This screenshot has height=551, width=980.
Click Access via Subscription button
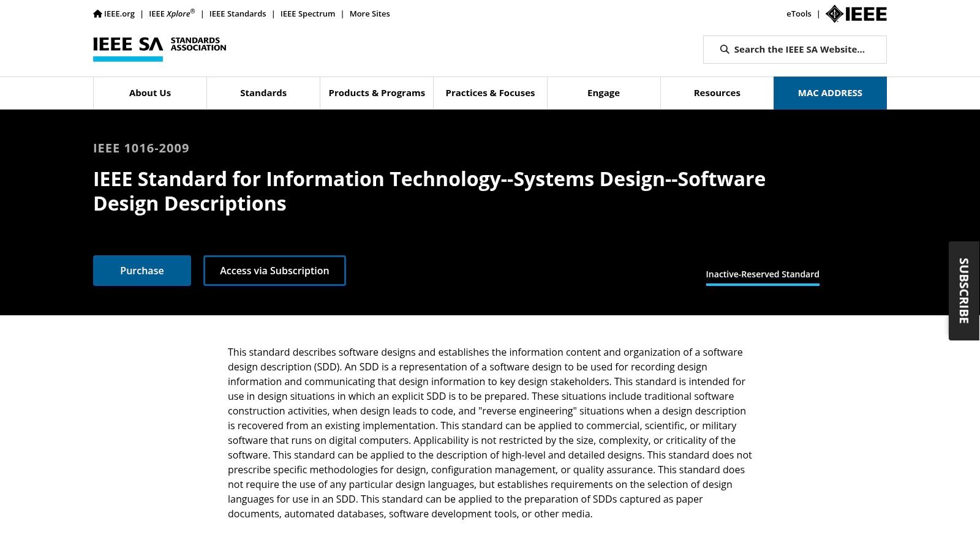point(274,271)
